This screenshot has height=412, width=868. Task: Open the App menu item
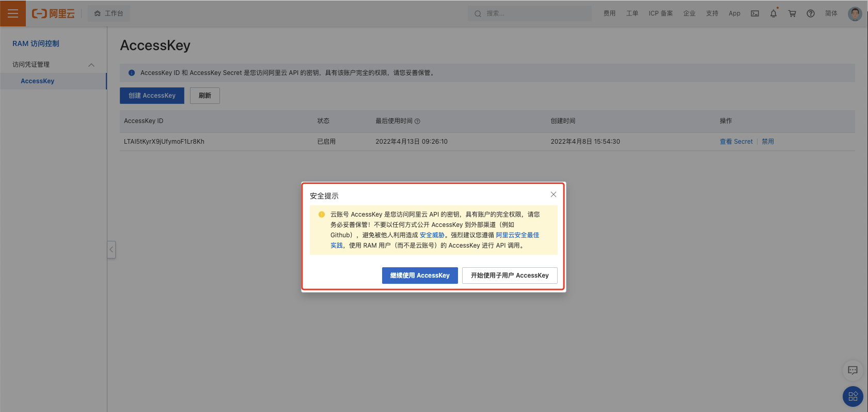click(x=734, y=13)
